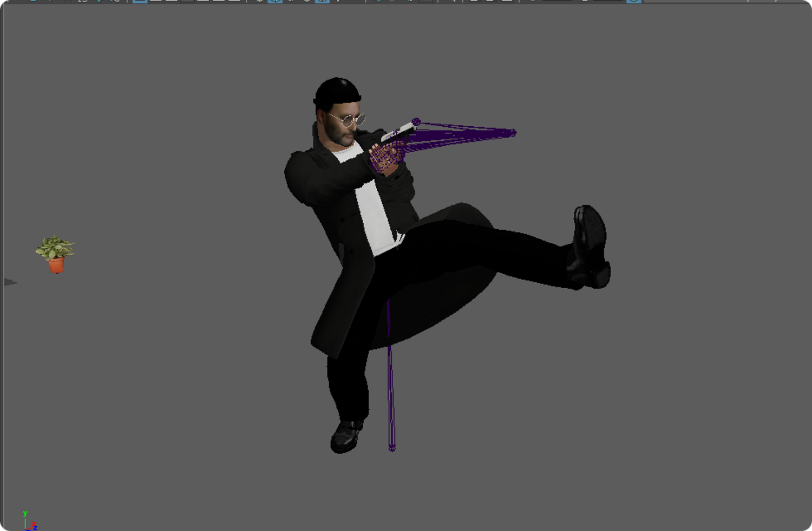Select the purple joint at the stool base
This screenshot has width=812, height=531.
(392, 448)
